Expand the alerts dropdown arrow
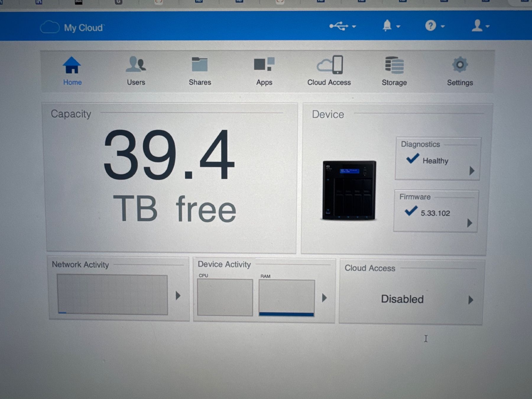 [x=398, y=27]
